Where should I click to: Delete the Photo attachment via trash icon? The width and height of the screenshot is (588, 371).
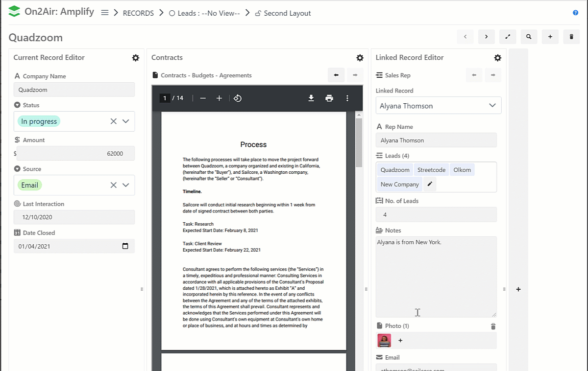493,326
